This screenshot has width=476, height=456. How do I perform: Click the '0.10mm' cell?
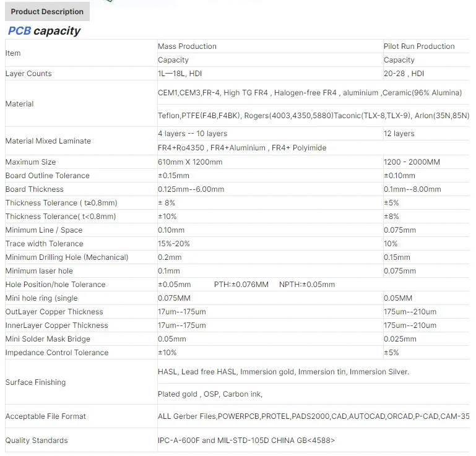[x=171, y=230]
